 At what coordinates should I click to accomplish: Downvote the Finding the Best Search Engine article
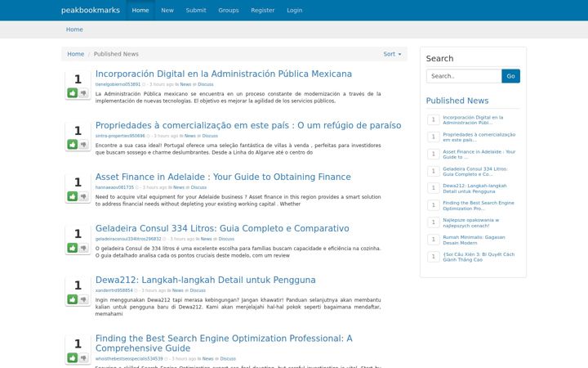pyautogui.click(x=83, y=357)
